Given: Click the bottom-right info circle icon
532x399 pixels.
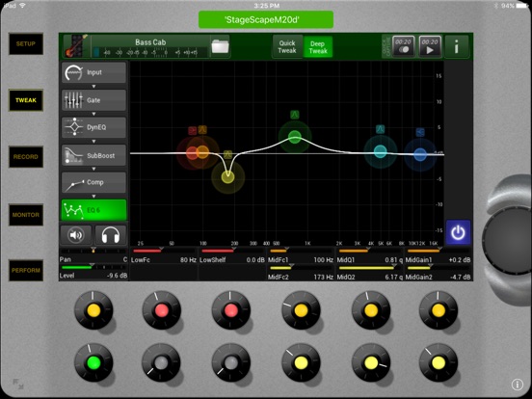Looking at the screenshot, I should 518,385.
